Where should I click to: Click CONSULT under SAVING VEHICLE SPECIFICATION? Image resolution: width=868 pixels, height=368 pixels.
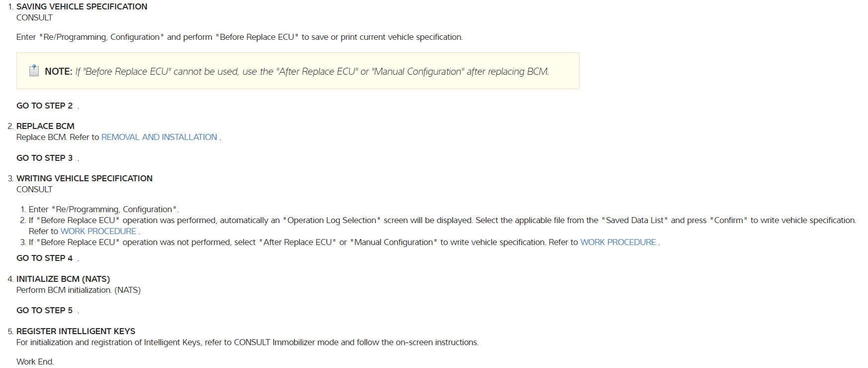[x=34, y=17]
